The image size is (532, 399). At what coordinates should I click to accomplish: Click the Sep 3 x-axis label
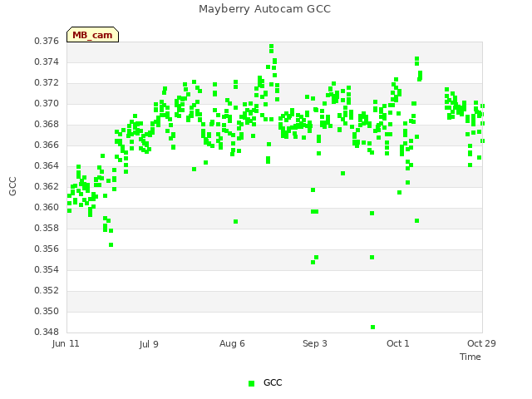[315, 343]
